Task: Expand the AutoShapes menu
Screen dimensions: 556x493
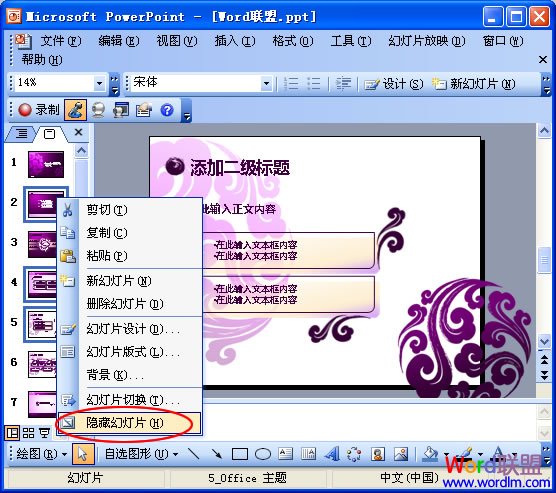Action: (x=141, y=454)
